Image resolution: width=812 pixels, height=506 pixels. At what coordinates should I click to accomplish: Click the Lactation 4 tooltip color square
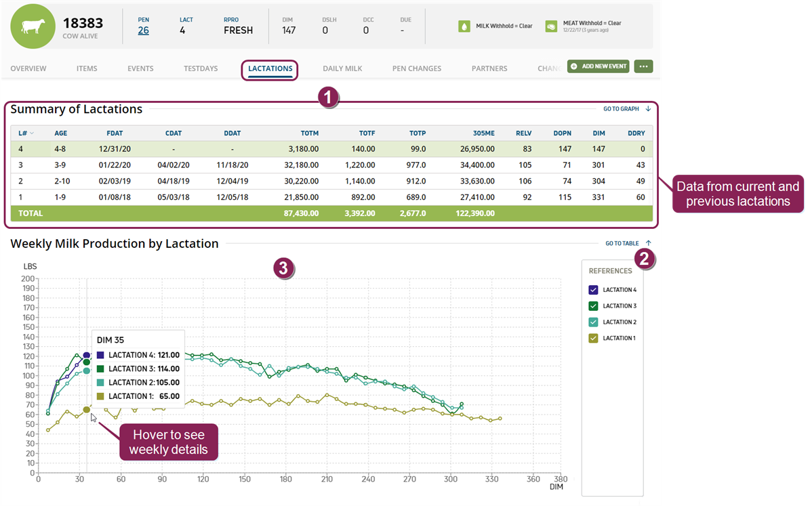click(100, 355)
